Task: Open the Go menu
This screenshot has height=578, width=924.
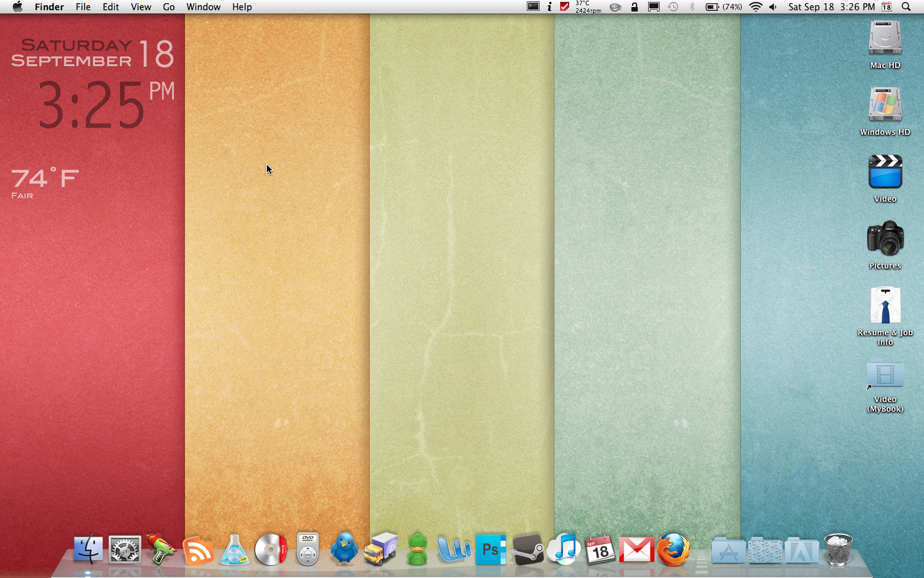Action: tap(169, 7)
